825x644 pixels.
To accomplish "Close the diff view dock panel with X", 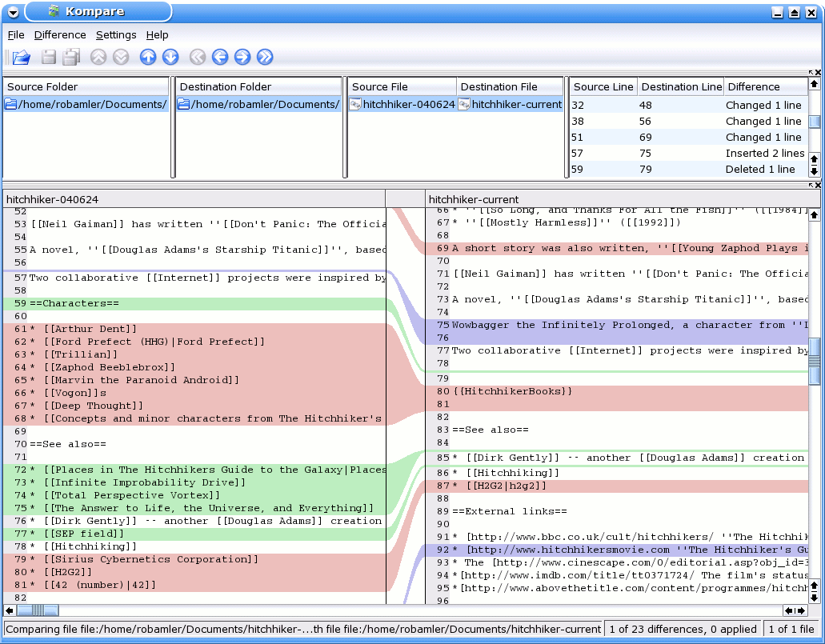I will click(x=818, y=186).
